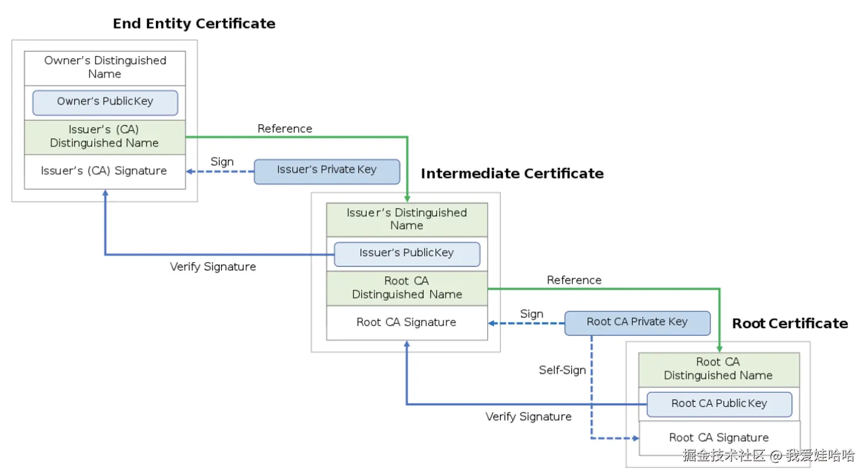Viewport: 868px width, 476px height.
Task: Select Root CA Distinguished Name in Root Certificate
Action: [x=719, y=369]
